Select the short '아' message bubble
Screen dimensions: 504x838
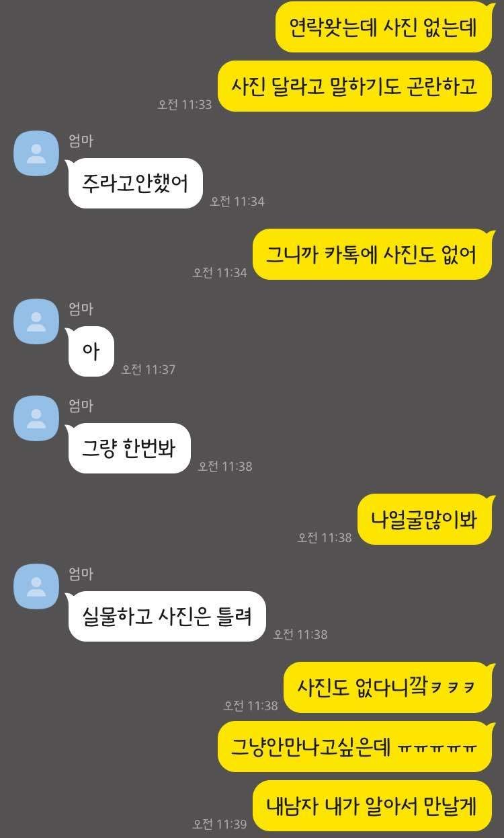tap(91, 351)
